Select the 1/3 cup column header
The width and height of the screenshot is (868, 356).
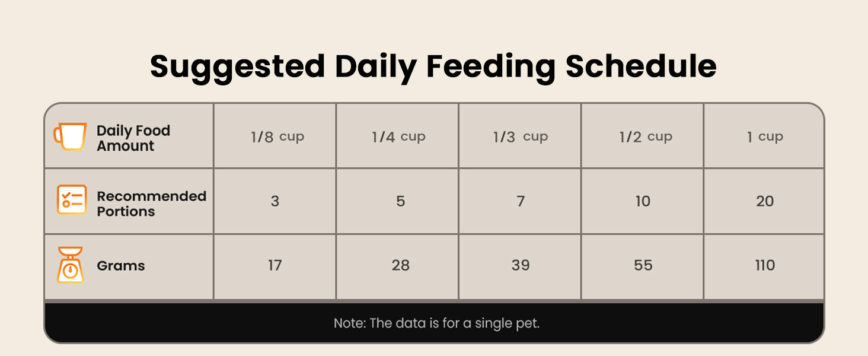tap(520, 137)
